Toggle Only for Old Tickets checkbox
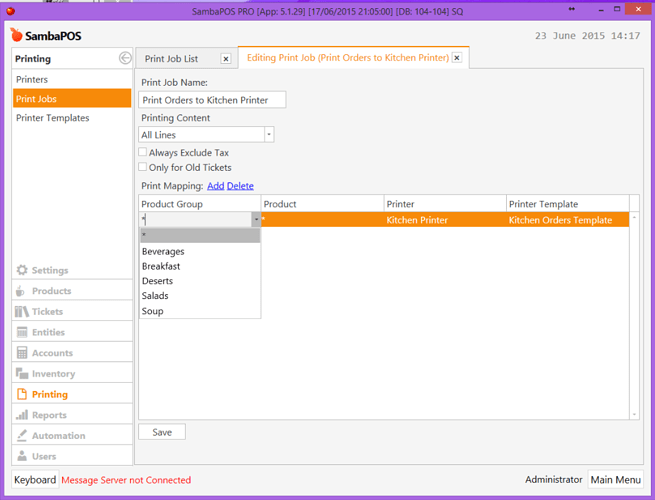The image size is (655, 500). 142,167
